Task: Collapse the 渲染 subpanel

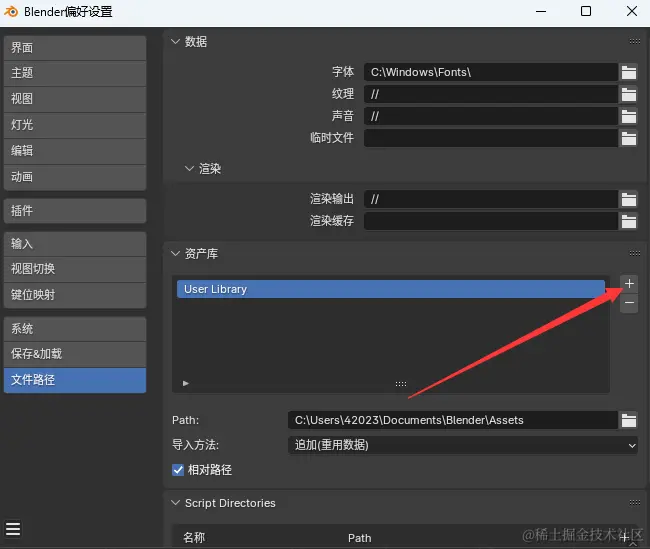Action: (x=189, y=168)
